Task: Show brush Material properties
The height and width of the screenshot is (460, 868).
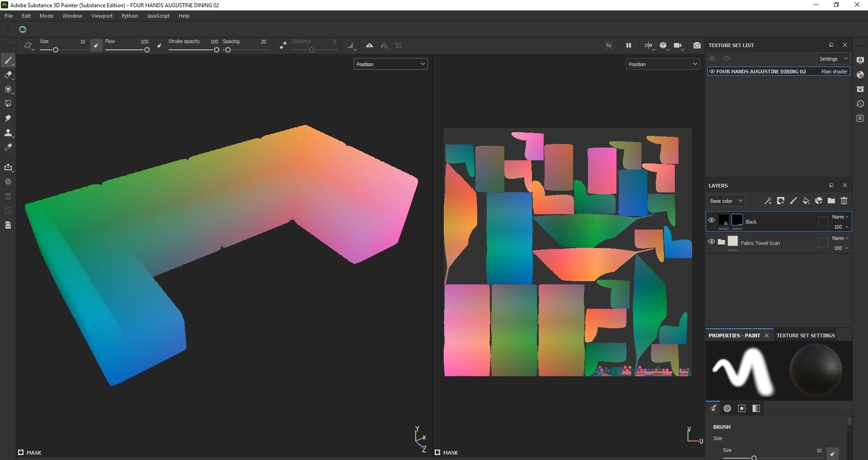Action: click(x=756, y=408)
